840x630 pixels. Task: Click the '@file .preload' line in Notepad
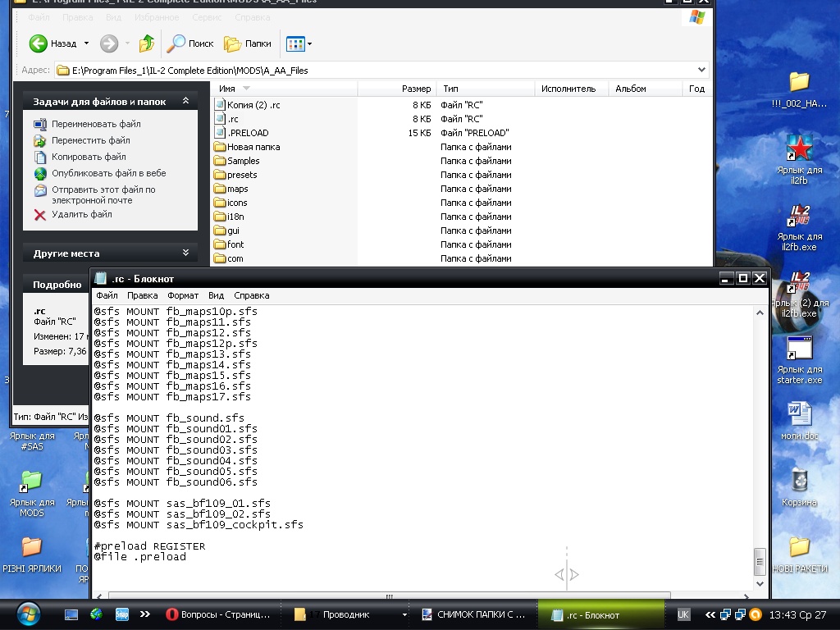pyautogui.click(x=139, y=557)
